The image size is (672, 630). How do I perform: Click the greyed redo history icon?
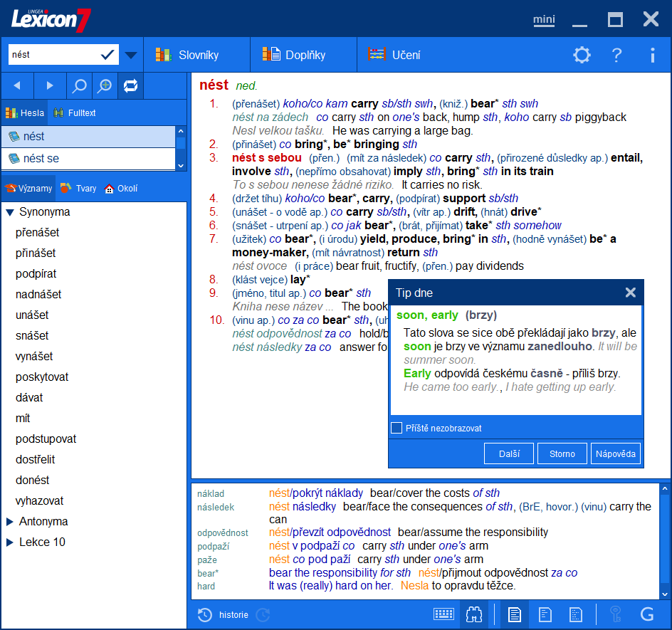click(263, 615)
